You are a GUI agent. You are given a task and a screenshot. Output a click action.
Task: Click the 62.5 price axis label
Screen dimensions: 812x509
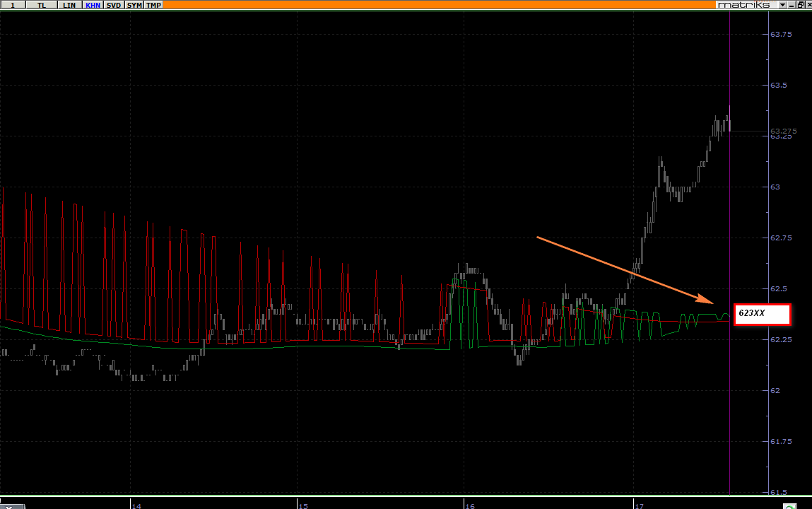click(778, 288)
